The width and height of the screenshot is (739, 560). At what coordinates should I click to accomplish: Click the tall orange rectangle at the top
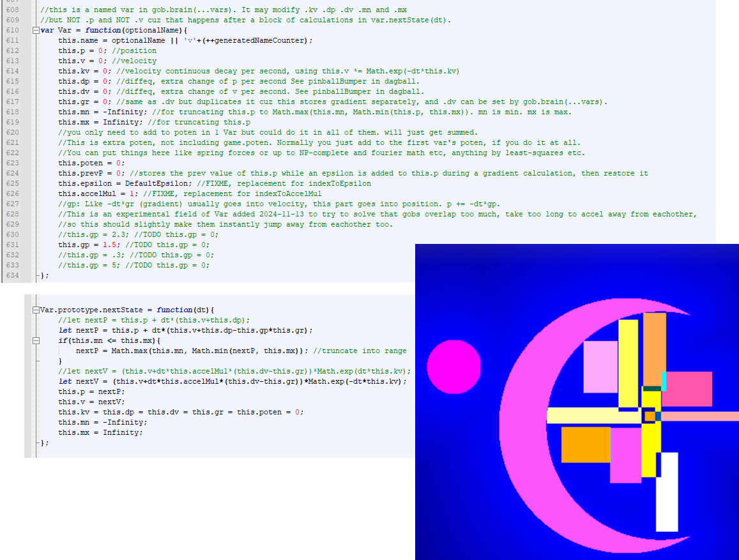655,350
